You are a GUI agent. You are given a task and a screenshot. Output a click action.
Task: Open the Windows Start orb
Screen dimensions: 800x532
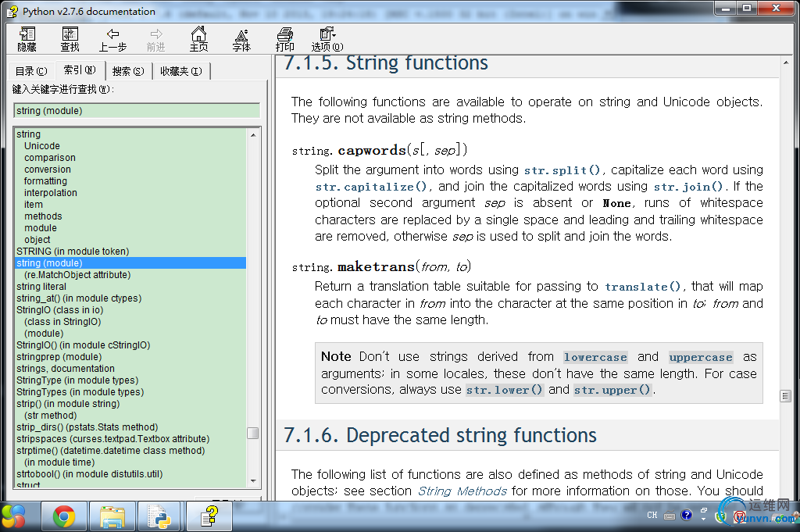pyautogui.click(x=13, y=516)
